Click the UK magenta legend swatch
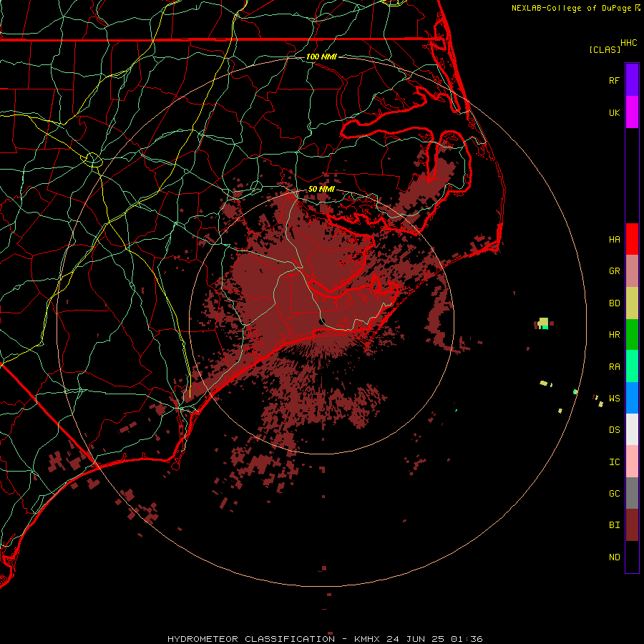Screen dimensions: 644x644 [632, 112]
